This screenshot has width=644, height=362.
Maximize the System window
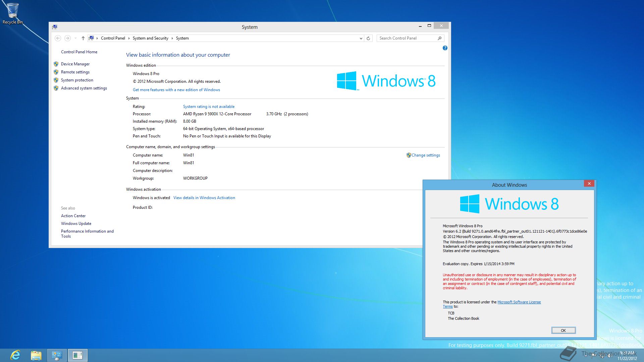tap(429, 26)
